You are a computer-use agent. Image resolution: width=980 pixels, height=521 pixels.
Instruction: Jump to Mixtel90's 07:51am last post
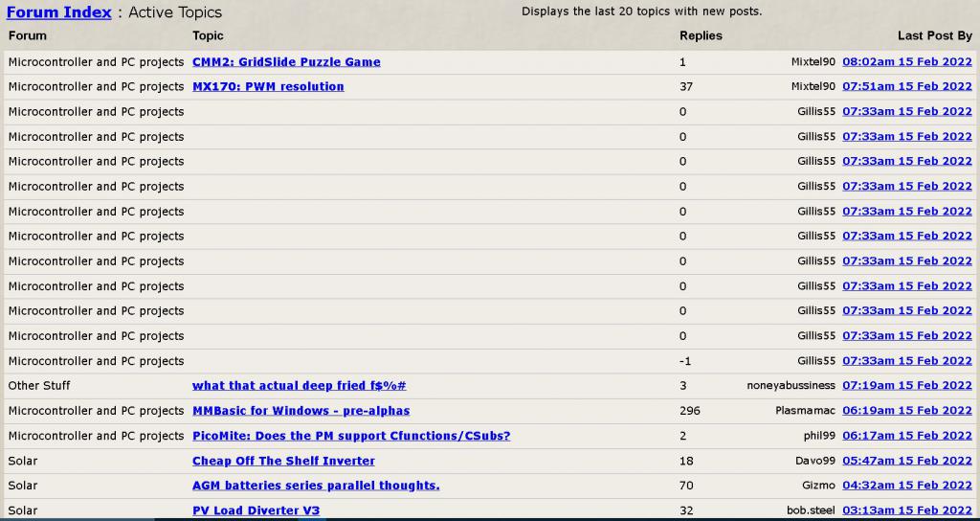(x=906, y=87)
